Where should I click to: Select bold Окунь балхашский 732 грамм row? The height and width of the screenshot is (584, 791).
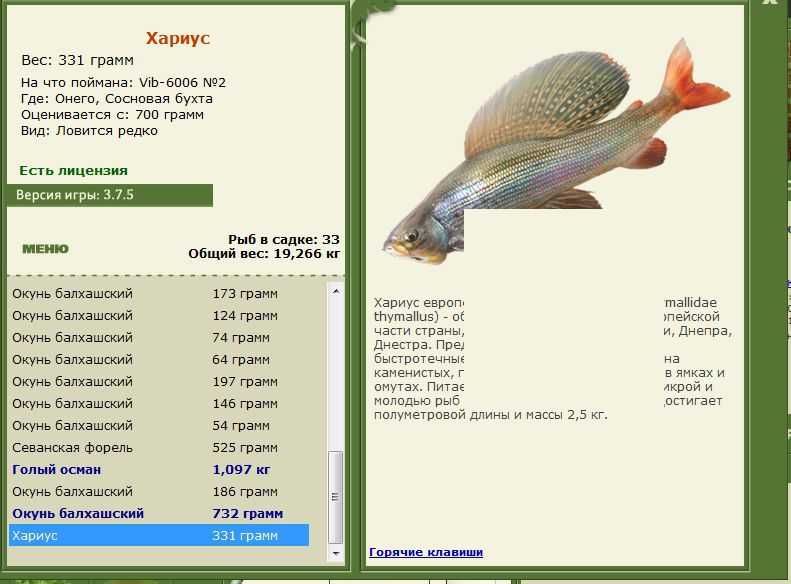pos(159,513)
